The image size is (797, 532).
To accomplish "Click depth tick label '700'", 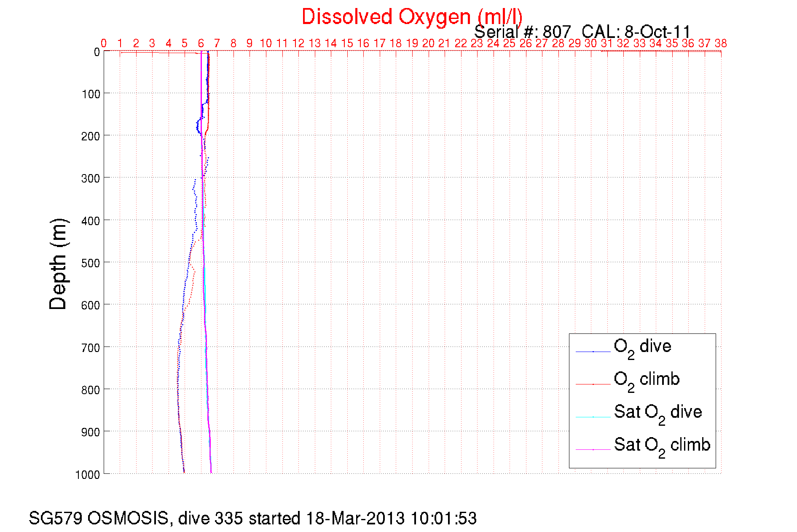I will tap(91, 348).
